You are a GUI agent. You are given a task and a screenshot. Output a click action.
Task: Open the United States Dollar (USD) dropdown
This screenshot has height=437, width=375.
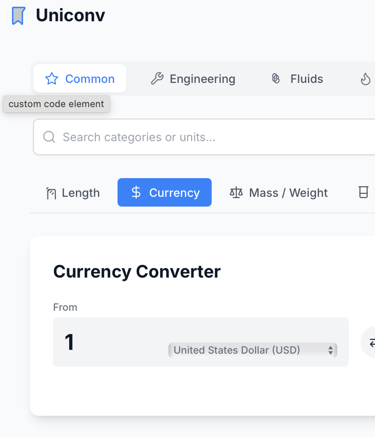(x=253, y=350)
